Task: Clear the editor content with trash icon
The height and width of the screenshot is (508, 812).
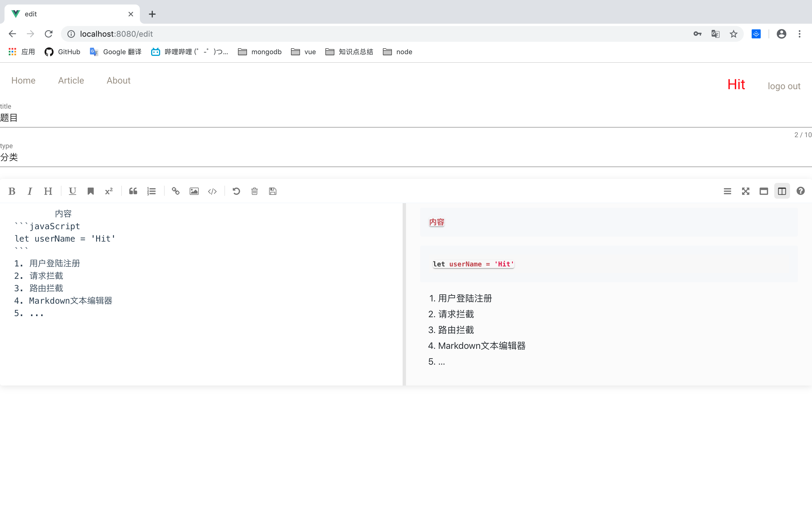Action: tap(255, 191)
